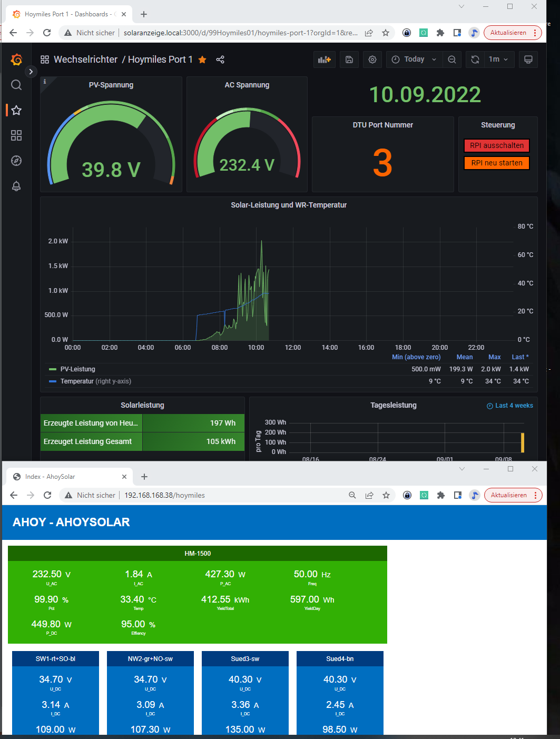
Task: Save the dashboard with the disk icon
Action: (x=349, y=60)
